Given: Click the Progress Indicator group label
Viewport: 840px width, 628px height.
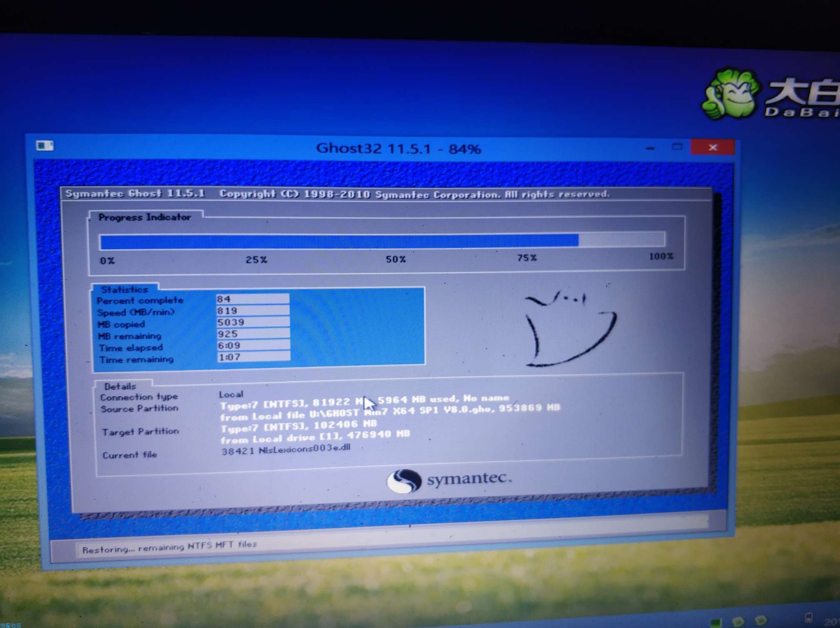Looking at the screenshot, I should [145, 217].
